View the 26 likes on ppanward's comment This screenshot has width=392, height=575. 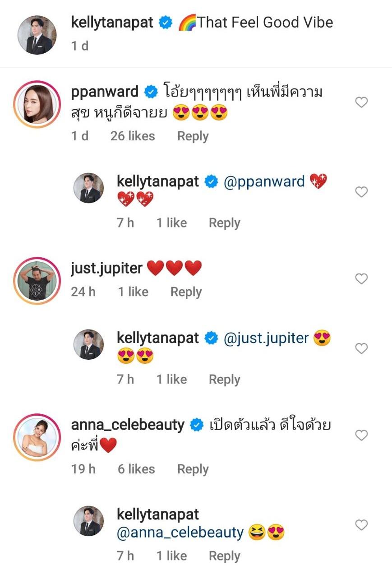click(x=133, y=136)
